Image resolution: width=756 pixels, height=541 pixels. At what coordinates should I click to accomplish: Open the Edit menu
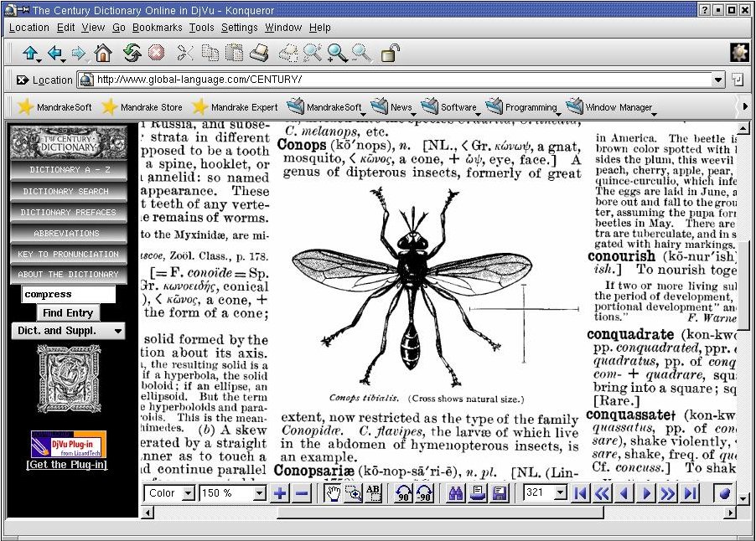(x=65, y=28)
